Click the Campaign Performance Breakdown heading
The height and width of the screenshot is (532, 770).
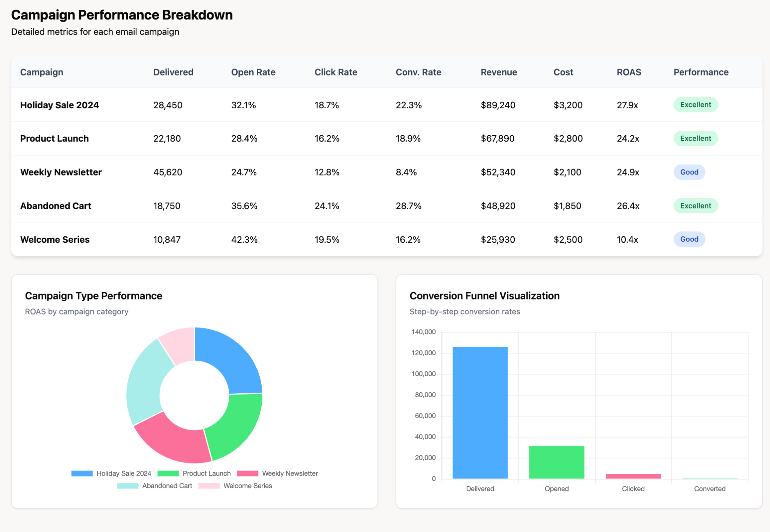coord(122,15)
